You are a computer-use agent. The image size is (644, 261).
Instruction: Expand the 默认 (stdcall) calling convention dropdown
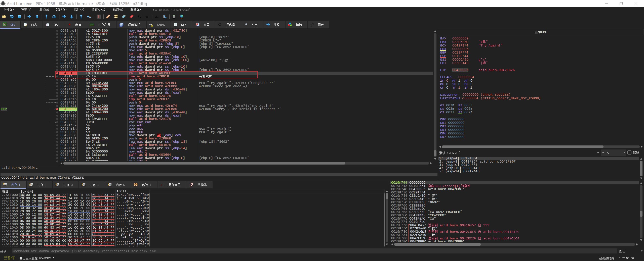(598, 153)
